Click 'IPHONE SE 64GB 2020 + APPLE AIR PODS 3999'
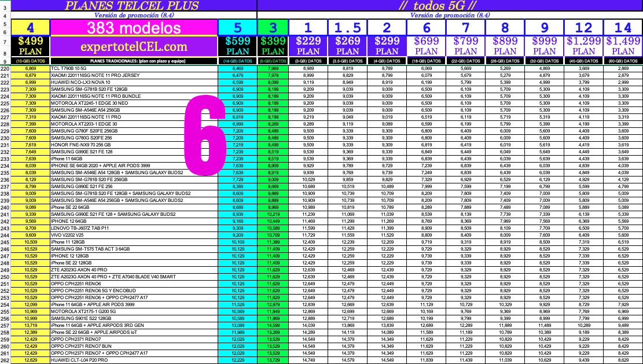The height and width of the screenshot is (364, 643). (134, 166)
